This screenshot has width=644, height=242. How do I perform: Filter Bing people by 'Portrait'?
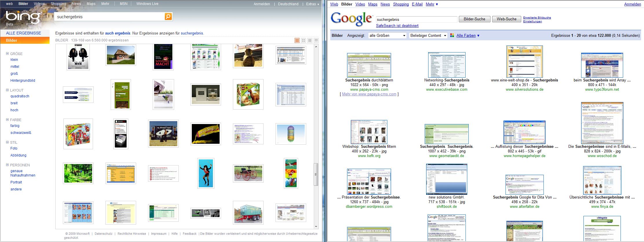pyautogui.click(x=16, y=182)
